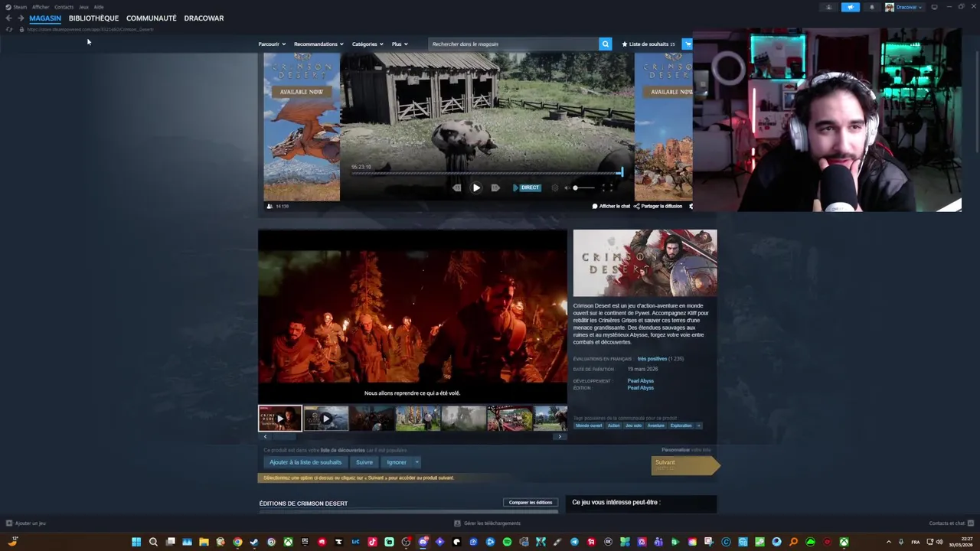The height and width of the screenshot is (551, 980).
Task: Click the Ignorer button
Action: pyautogui.click(x=397, y=462)
